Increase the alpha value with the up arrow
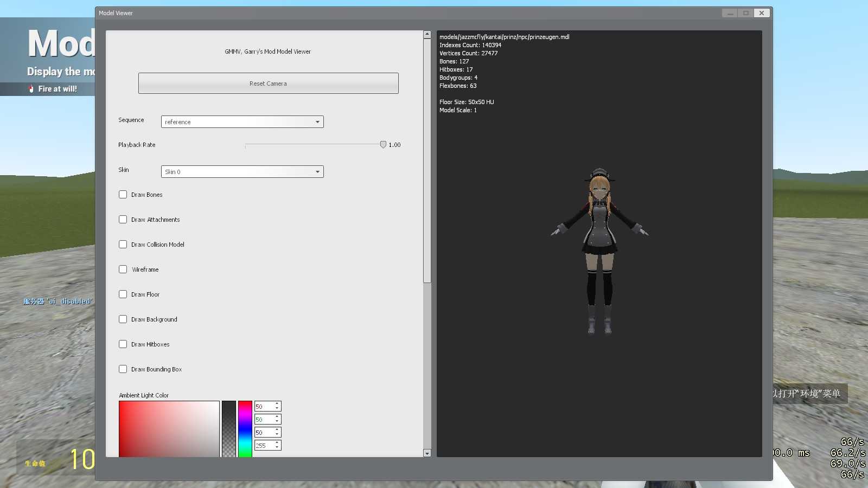The image size is (868, 488). pyautogui.click(x=277, y=443)
